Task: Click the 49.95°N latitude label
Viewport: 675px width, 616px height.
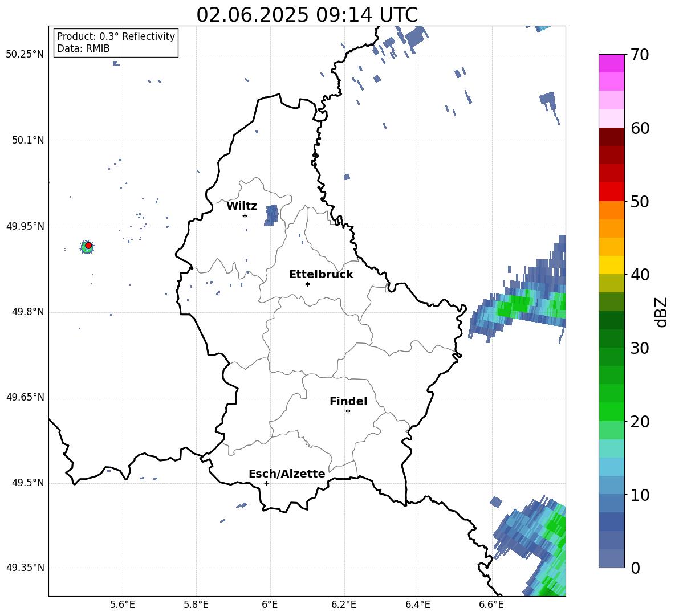Action: pos(25,226)
